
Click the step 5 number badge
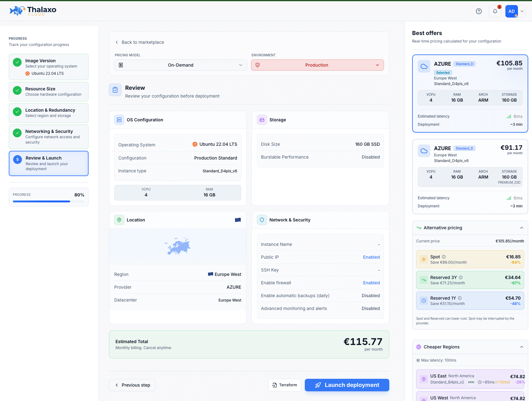coord(18,160)
